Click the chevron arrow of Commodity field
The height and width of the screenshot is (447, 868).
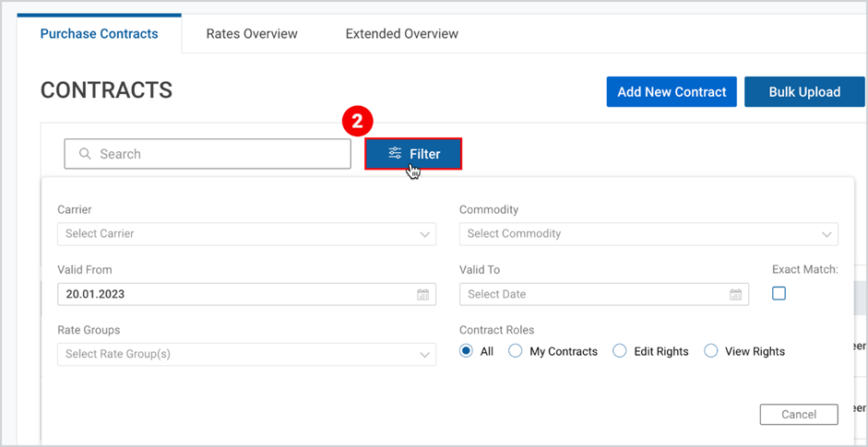[x=826, y=235]
